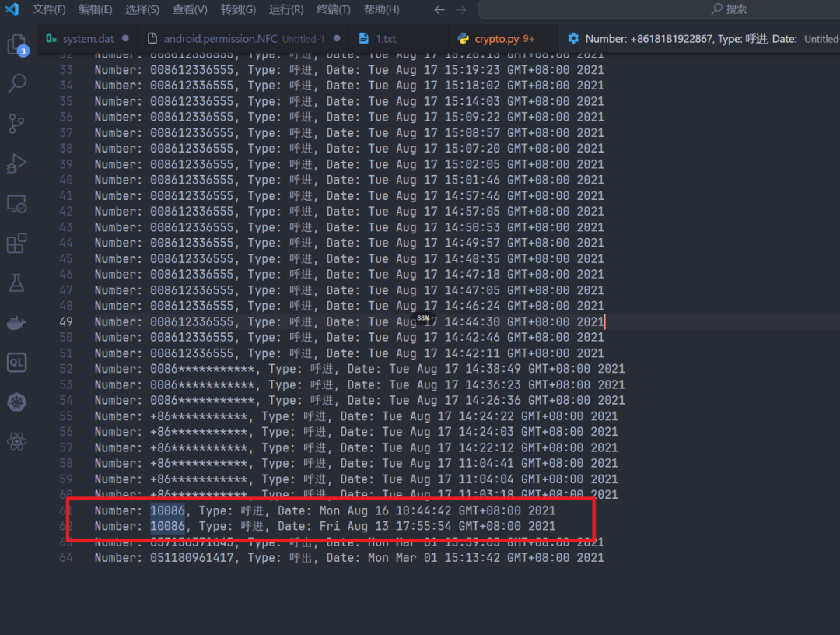Screen dimensions: 840x635
Task: Click the masked 0086 line at 14:38:49
Action: (359, 369)
